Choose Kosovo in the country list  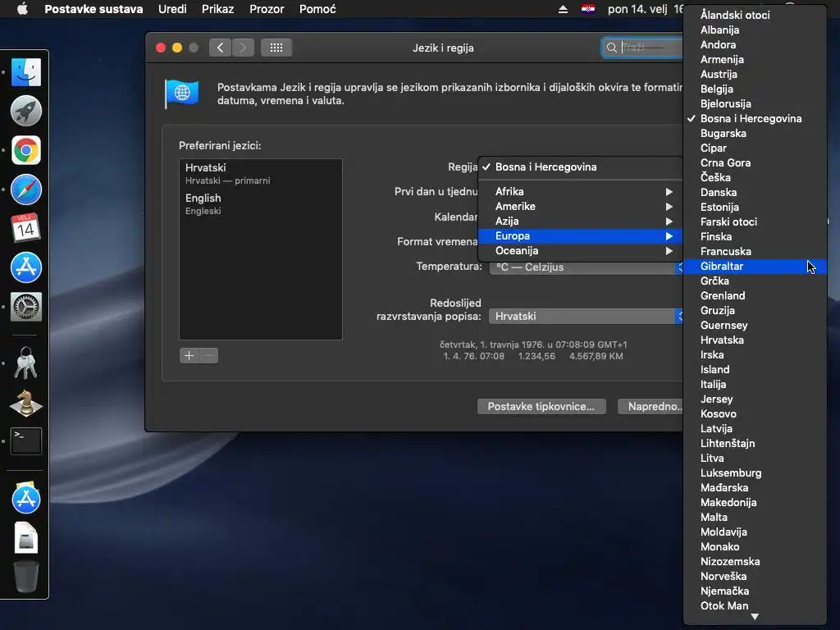(x=756, y=414)
